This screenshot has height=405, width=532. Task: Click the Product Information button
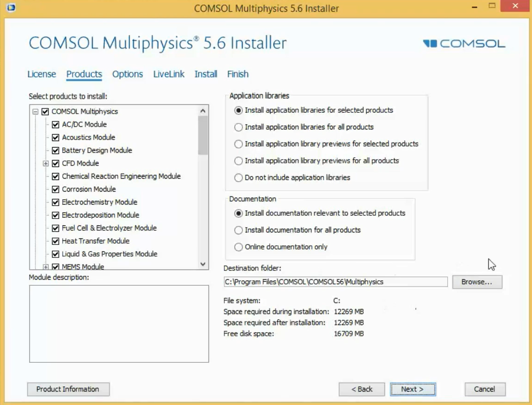(68, 389)
